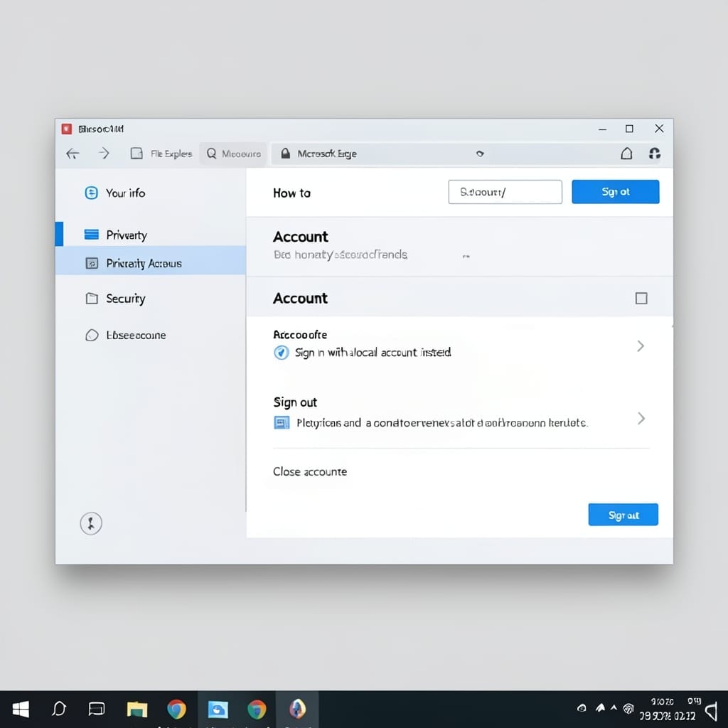Click the Task View icon on the taskbar
The image size is (728, 728).
97,709
